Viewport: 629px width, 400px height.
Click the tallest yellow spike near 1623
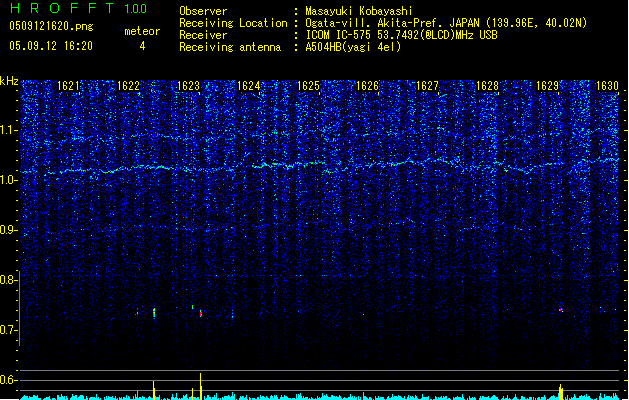201,384
